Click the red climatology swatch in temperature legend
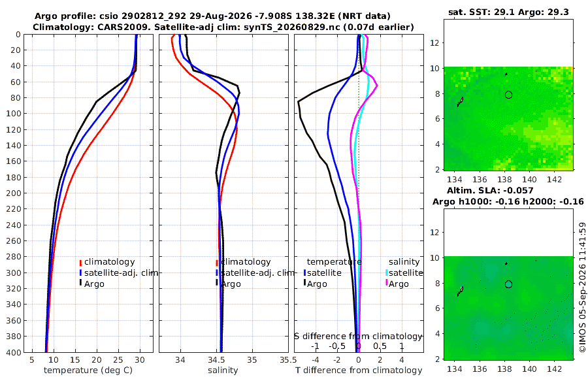Image resolution: width=588 pixels, height=379 pixels. (80, 263)
